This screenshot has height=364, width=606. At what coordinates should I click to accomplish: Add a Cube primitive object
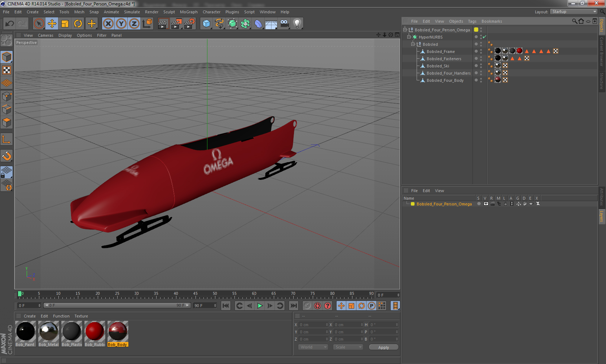(x=206, y=24)
